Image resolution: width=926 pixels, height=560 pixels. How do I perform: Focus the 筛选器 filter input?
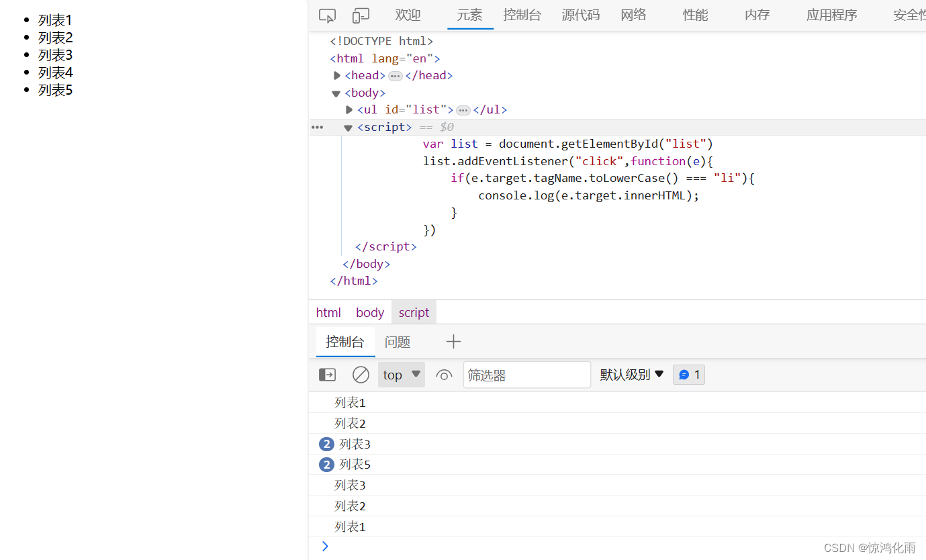coord(527,375)
